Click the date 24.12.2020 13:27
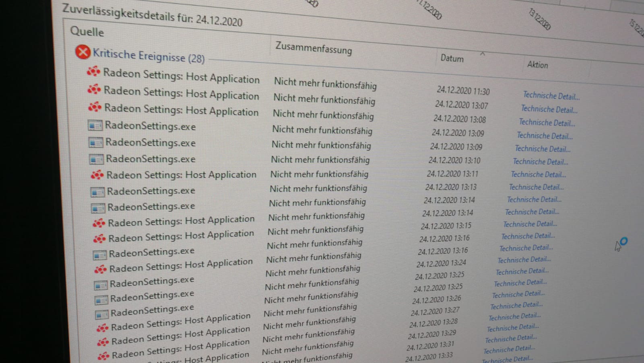644x363 pixels. [435, 310]
